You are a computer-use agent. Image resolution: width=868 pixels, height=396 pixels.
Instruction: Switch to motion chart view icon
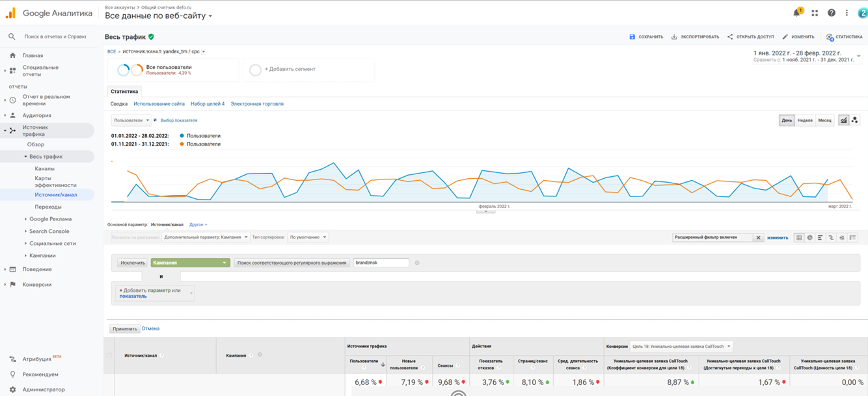point(855,120)
